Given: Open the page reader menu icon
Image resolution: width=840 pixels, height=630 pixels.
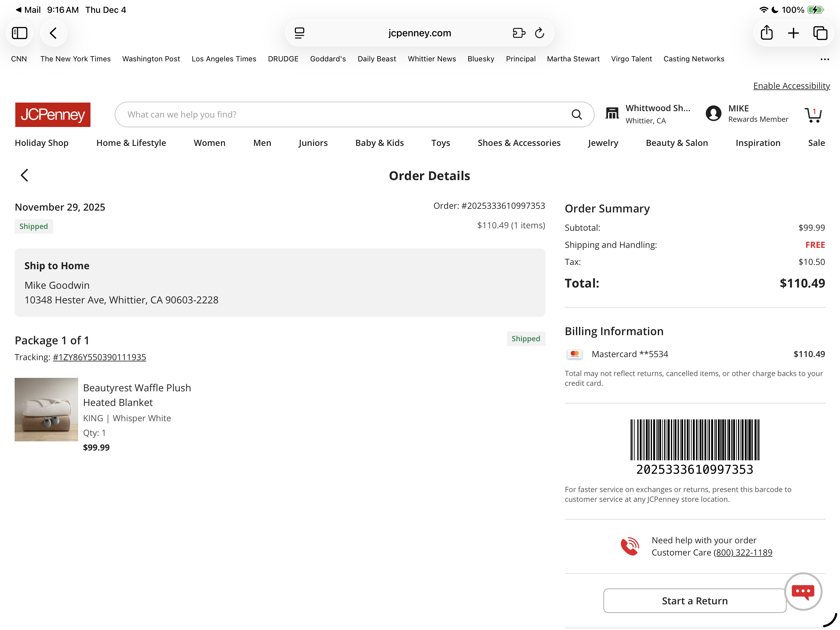Looking at the screenshot, I should (299, 33).
